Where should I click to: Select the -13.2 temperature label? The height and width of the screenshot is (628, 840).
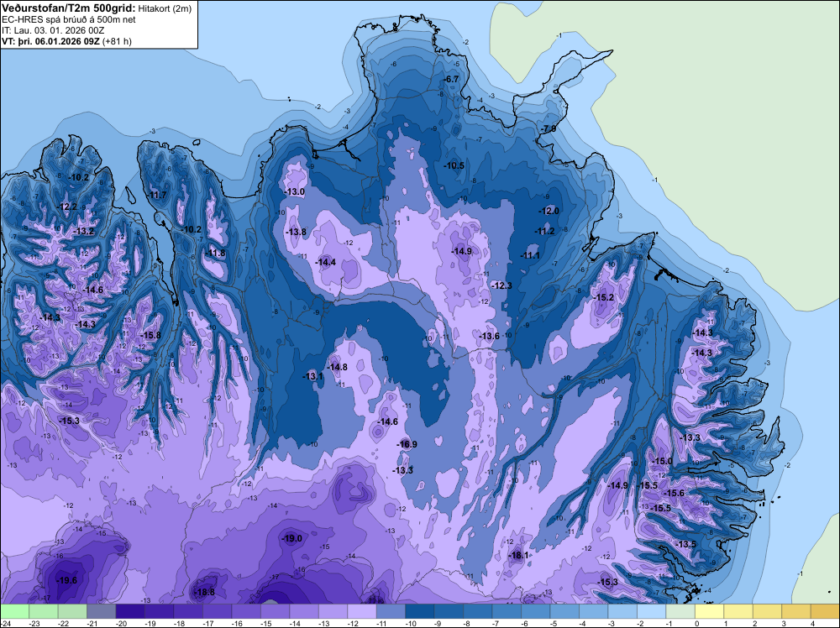[84, 231]
